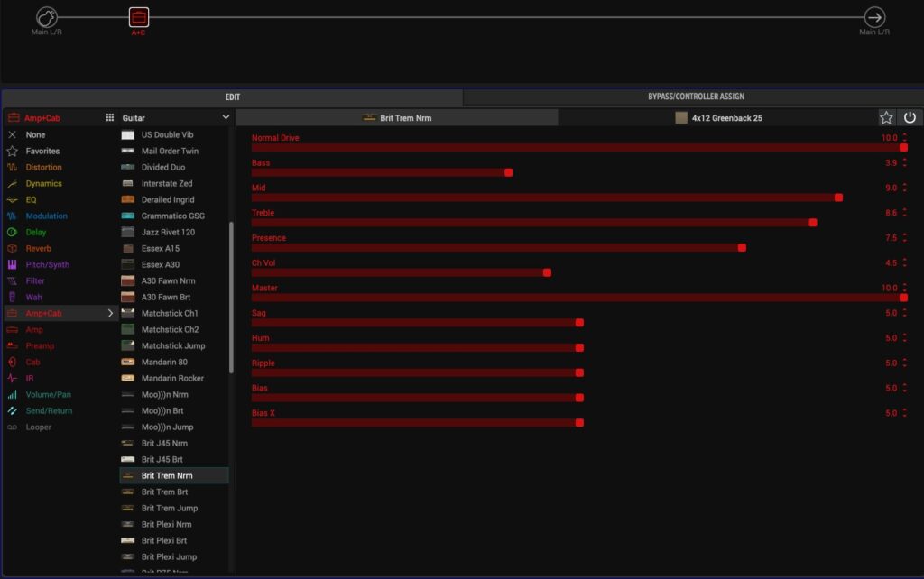Select the Distortion category

click(x=43, y=167)
